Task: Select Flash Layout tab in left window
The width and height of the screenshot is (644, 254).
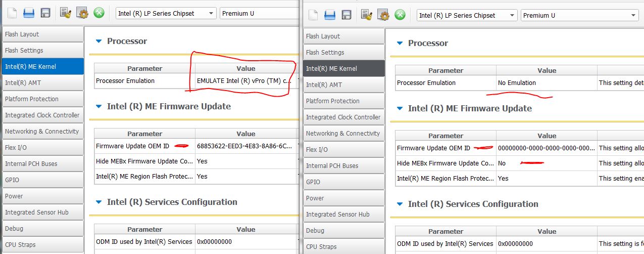Action: point(42,34)
